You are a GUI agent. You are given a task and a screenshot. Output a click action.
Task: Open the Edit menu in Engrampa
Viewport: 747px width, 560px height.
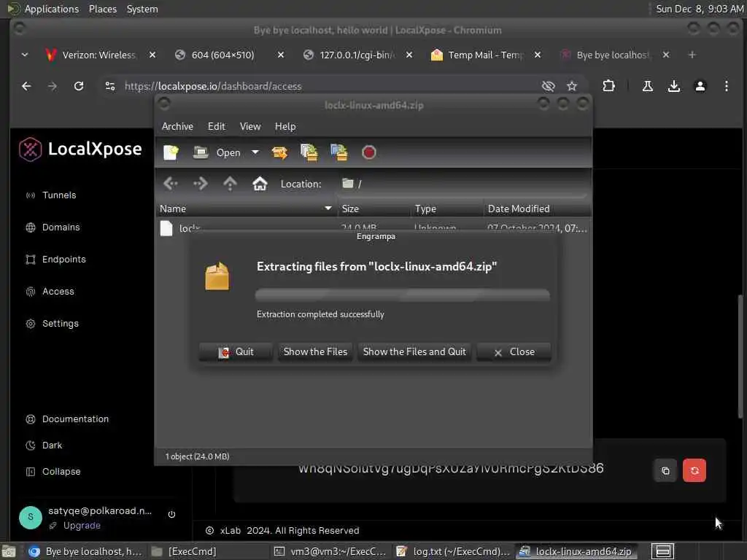click(x=216, y=126)
